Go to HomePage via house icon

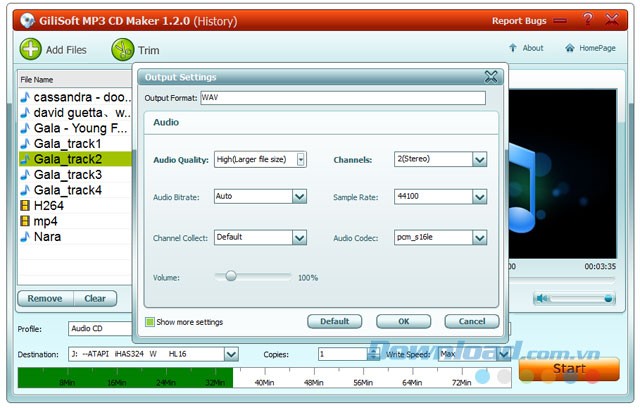click(x=570, y=48)
